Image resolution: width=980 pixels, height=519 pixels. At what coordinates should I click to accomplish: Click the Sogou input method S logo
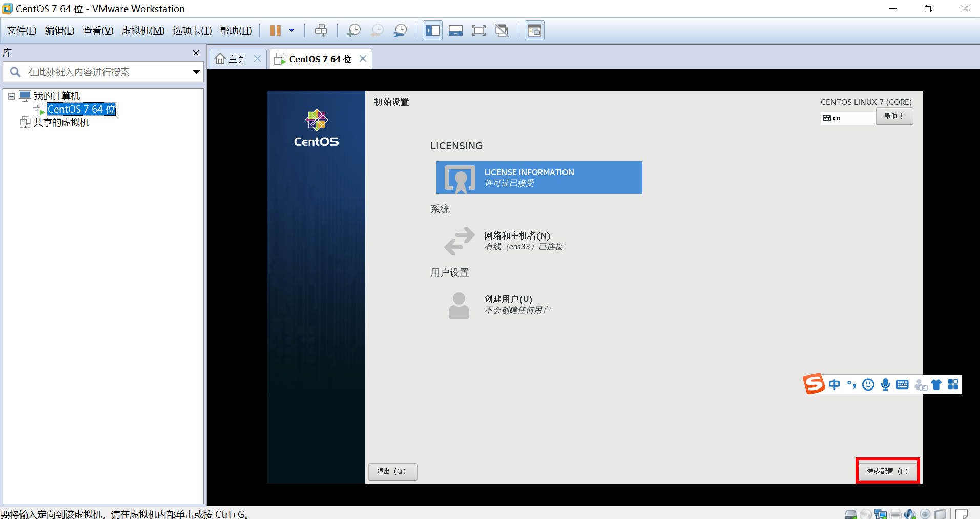pos(814,384)
